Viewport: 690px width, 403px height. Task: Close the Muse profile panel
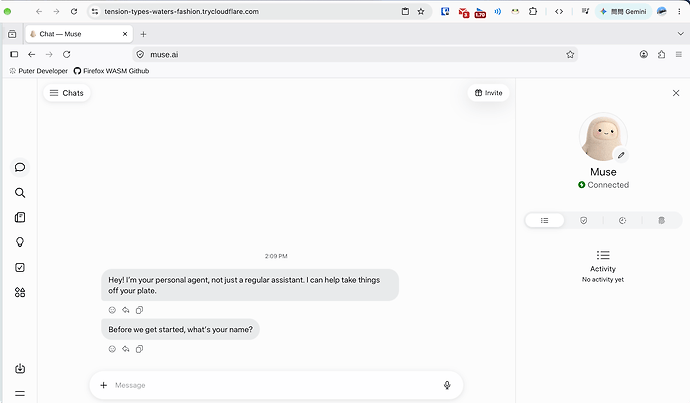pos(676,93)
